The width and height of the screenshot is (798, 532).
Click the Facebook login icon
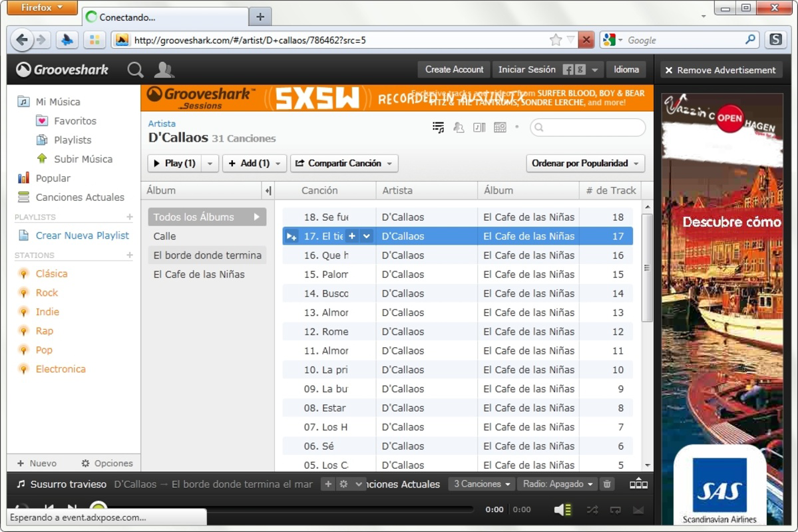568,70
